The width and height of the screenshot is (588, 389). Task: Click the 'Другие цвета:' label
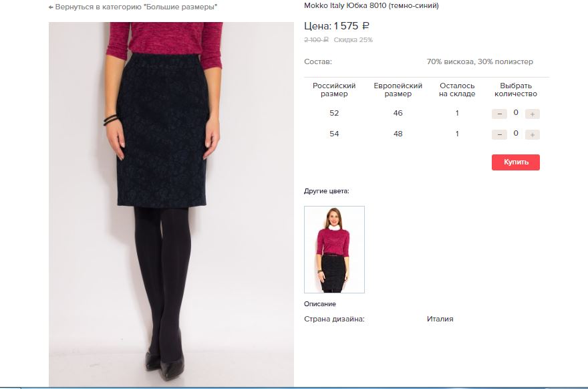(x=326, y=191)
